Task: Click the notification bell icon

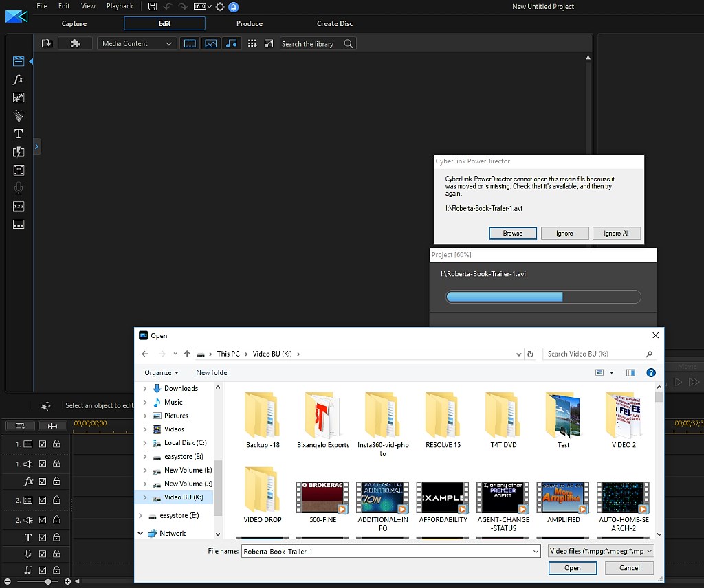Action: click(x=234, y=7)
